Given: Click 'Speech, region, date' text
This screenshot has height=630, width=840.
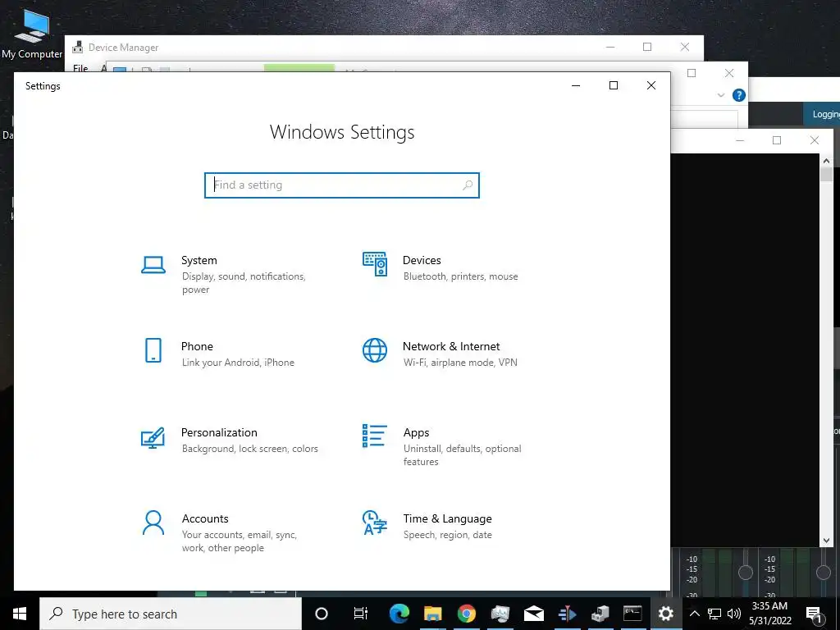Looking at the screenshot, I should pyautogui.click(x=447, y=535).
